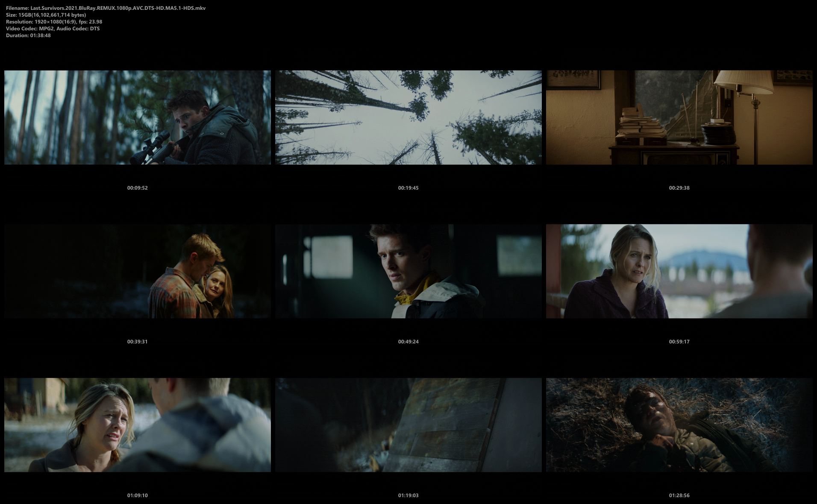Select thumbnail of man in yellow hooded jacket
The image size is (817, 504).
click(x=408, y=271)
